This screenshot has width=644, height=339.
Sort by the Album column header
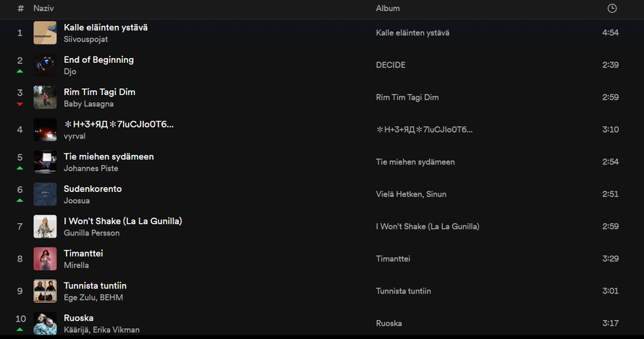(388, 8)
